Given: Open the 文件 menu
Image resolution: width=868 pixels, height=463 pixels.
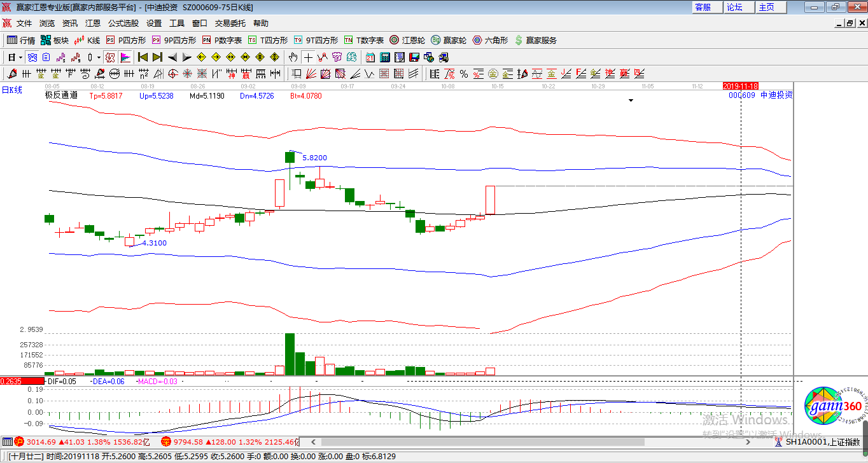Looking at the screenshot, I should (24, 24).
